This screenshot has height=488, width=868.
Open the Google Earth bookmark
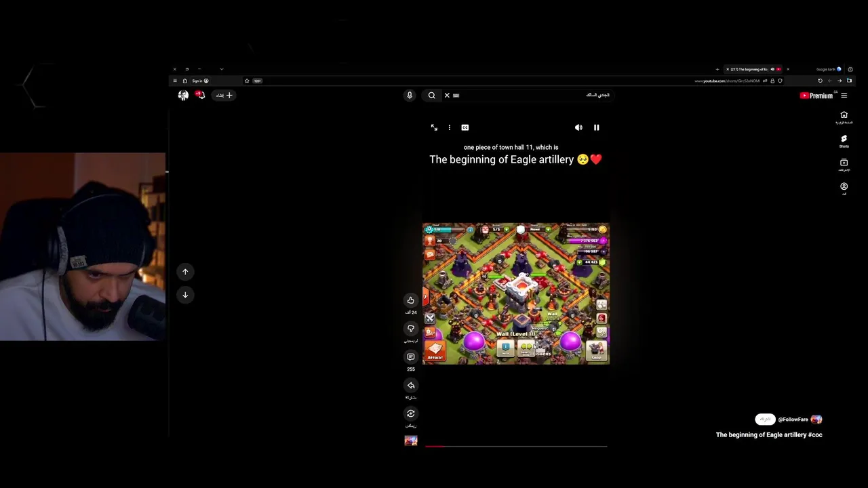(x=829, y=69)
